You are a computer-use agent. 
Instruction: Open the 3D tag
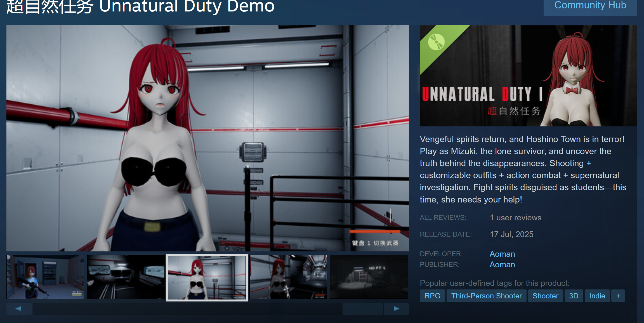point(574,296)
